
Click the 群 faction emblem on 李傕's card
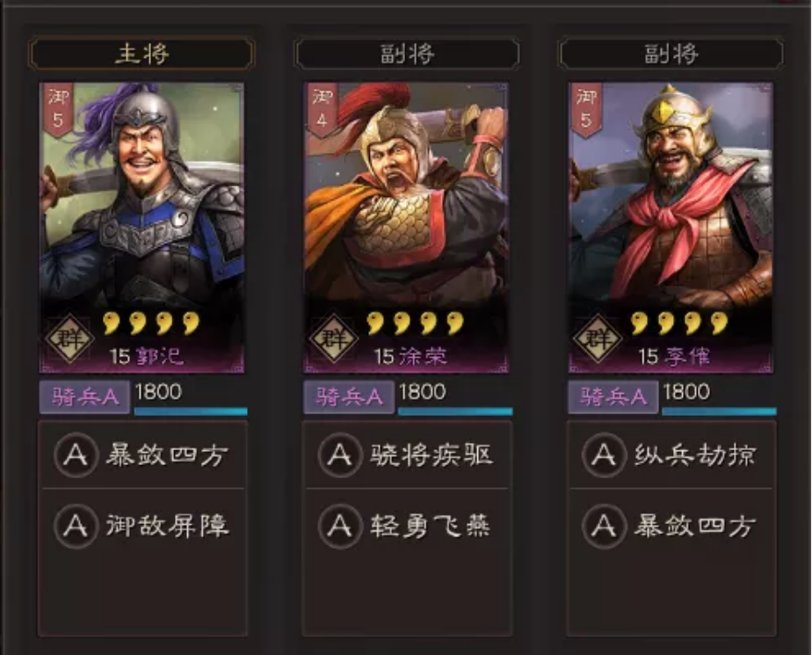[598, 338]
